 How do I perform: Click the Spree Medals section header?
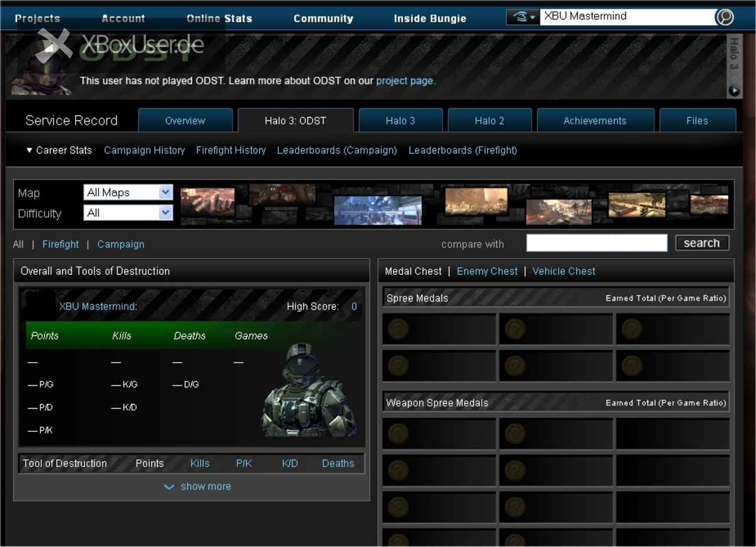556,298
